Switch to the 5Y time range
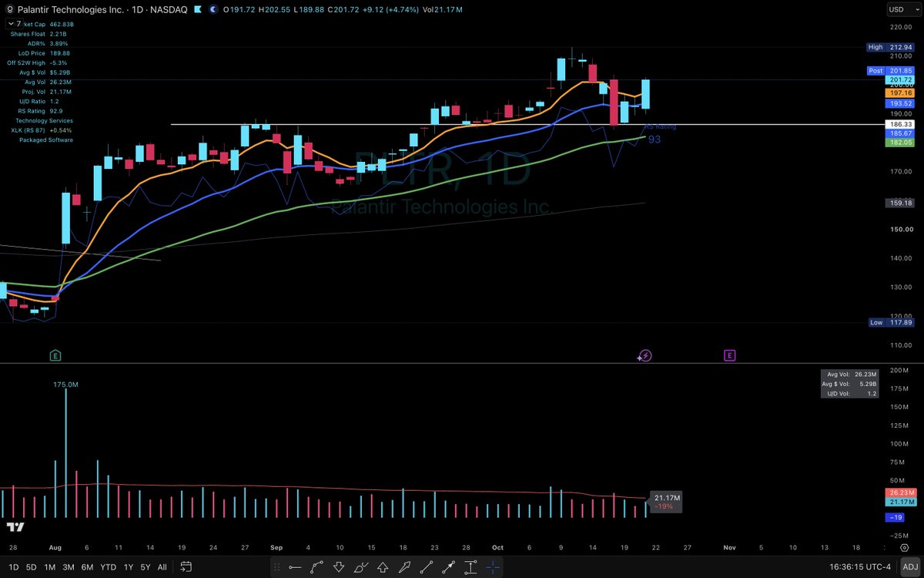 click(146, 567)
